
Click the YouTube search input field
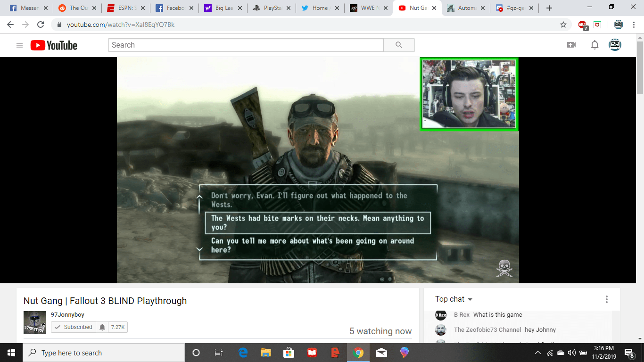[x=246, y=45]
